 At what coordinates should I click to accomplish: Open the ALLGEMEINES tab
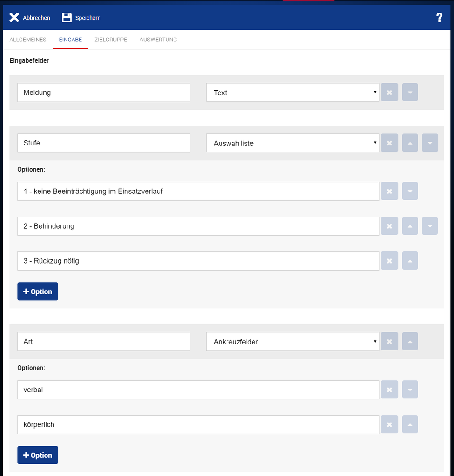(27, 40)
